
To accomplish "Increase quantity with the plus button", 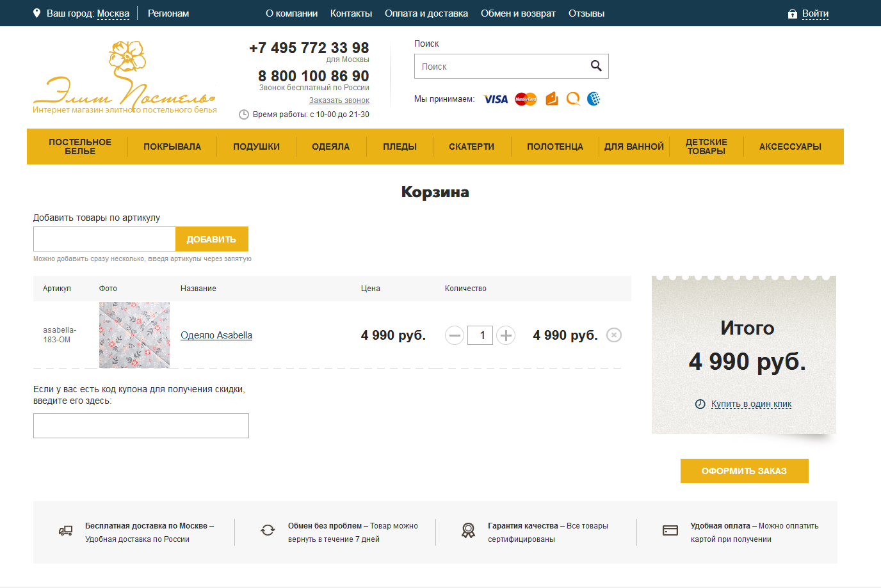I will tap(505, 335).
